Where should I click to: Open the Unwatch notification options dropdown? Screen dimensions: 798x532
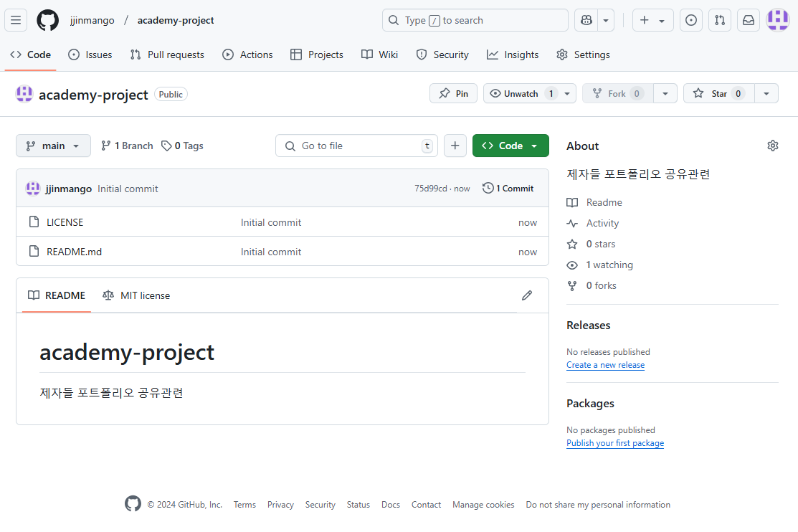[567, 94]
